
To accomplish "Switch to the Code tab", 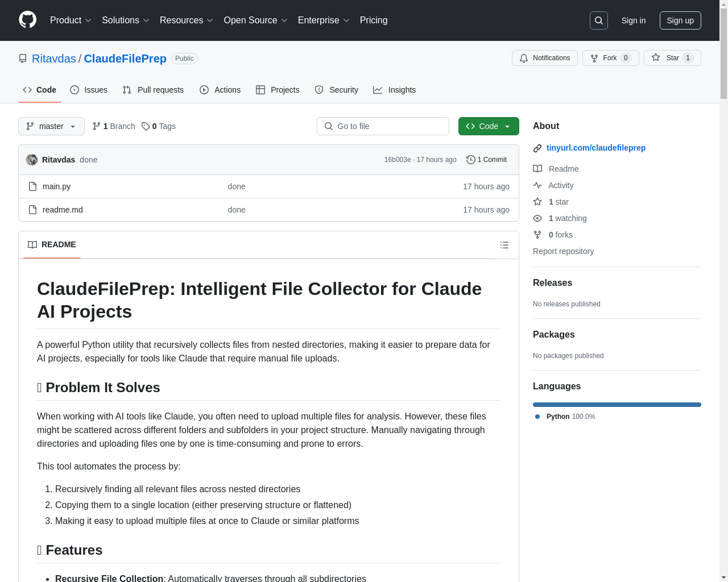I will coord(39,90).
